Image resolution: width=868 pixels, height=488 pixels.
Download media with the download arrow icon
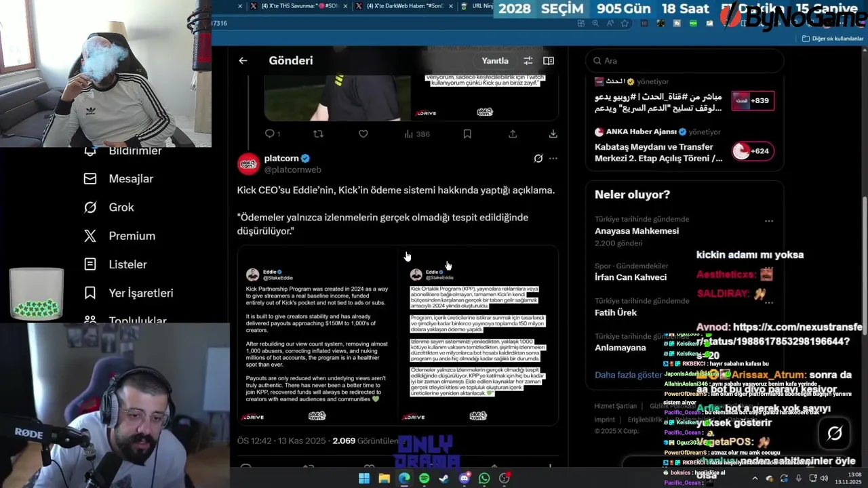tap(553, 134)
